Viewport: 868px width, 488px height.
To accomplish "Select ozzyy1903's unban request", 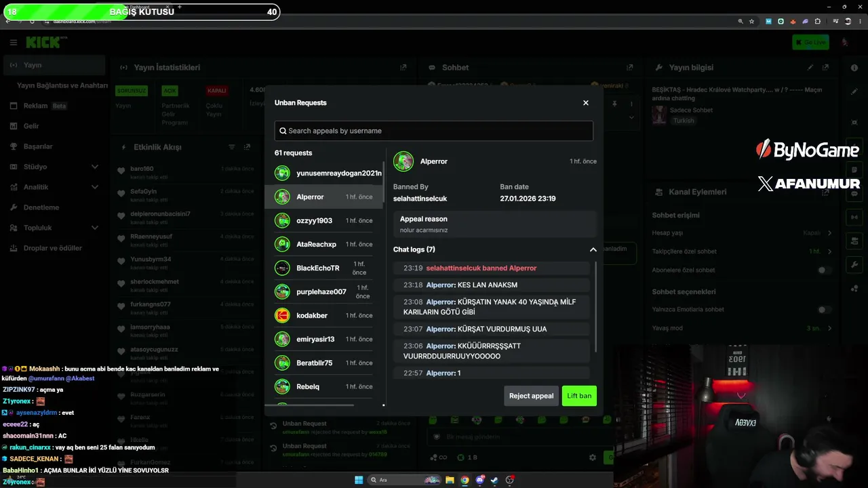I will click(x=323, y=220).
